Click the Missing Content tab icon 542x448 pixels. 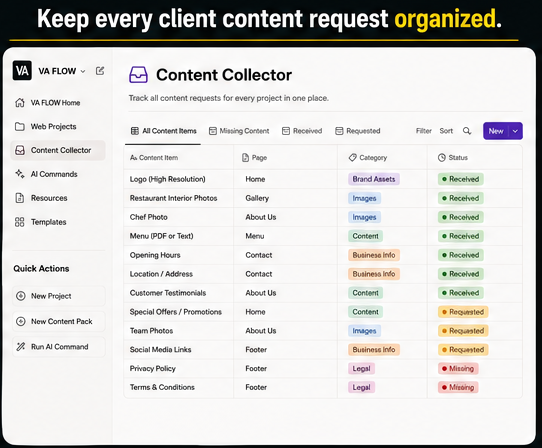click(213, 131)
